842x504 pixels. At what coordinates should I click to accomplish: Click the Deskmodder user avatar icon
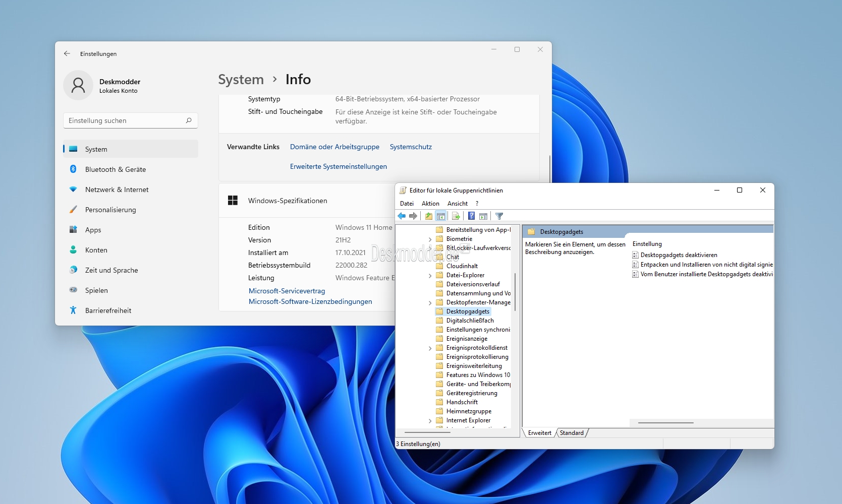tap(78, 85)
